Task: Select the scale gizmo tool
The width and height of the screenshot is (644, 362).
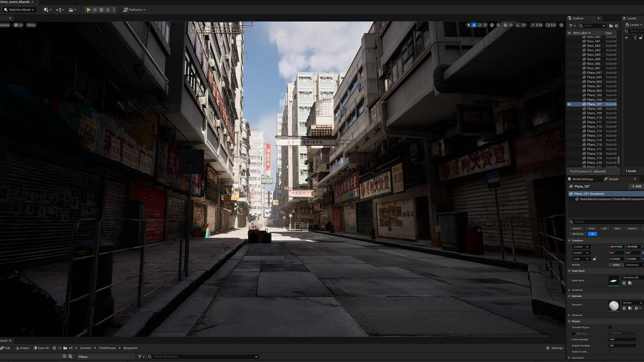Action: click(x=485, y=25)
